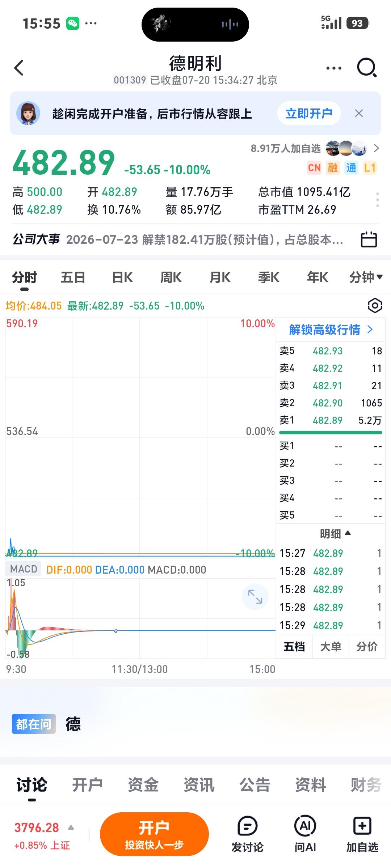Image resolution: width=391 pixels, height=868 pixels.
Task: Open watchlist users chevron arrow
Action: point(377,148)
